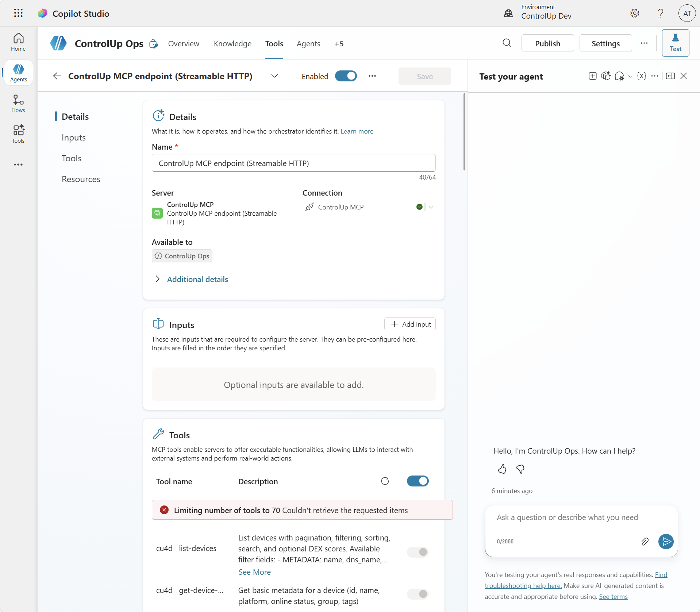Open the Learn more link

pos(357,131)
